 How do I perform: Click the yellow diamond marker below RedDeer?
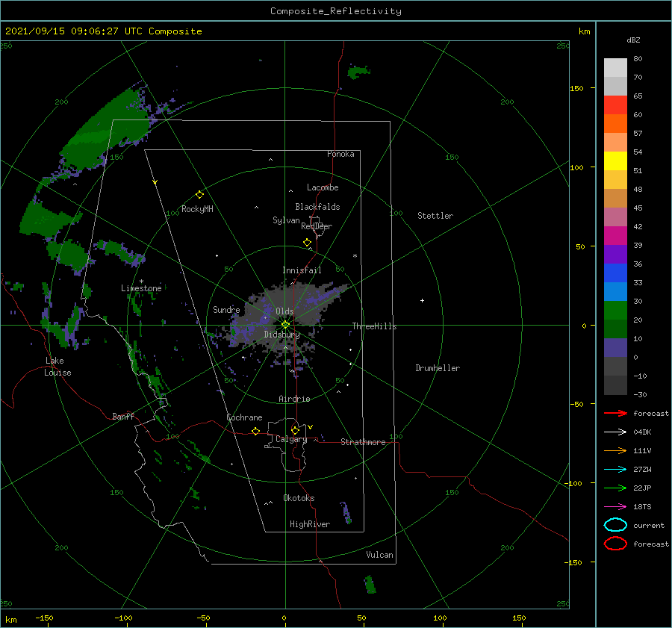click(x=307, y=243)
